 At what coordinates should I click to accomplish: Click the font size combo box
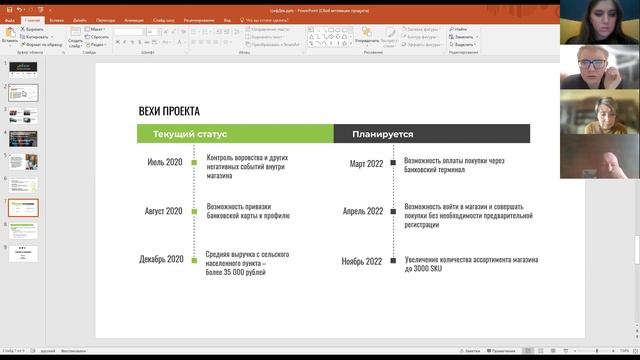(153, 31)
